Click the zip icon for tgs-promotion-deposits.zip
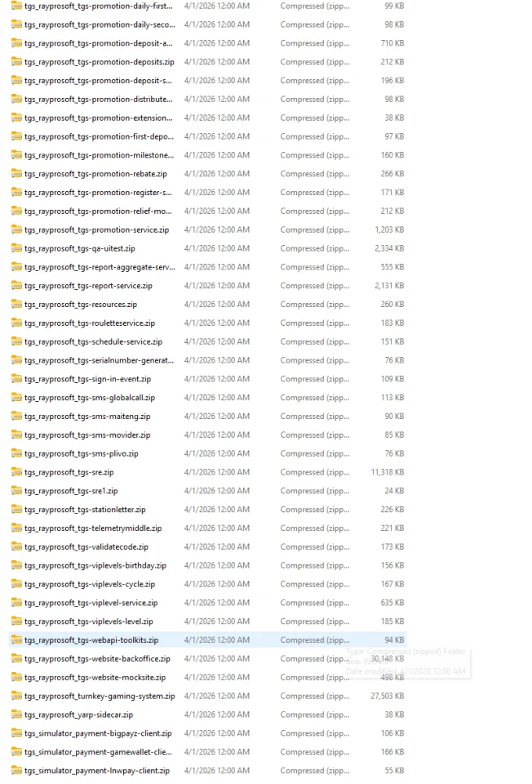The height and width of the screenshot is (784, 532). 16,62
